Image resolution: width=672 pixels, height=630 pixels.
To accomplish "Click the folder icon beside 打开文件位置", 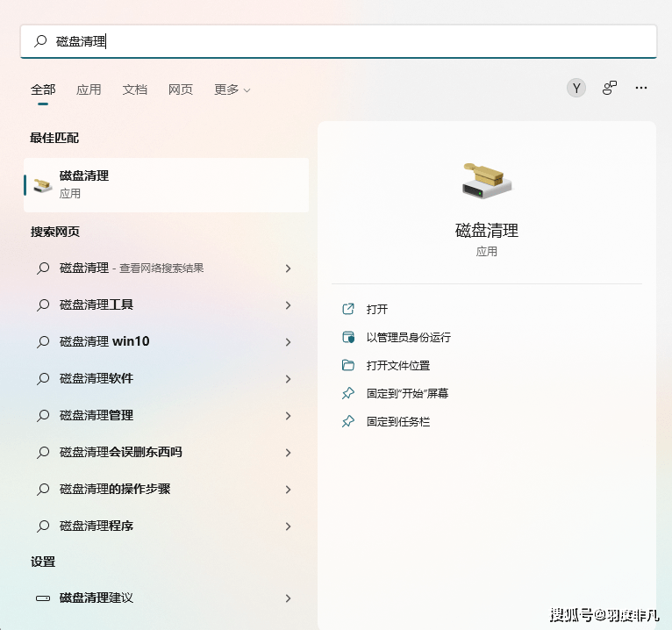I will (348, 365).
